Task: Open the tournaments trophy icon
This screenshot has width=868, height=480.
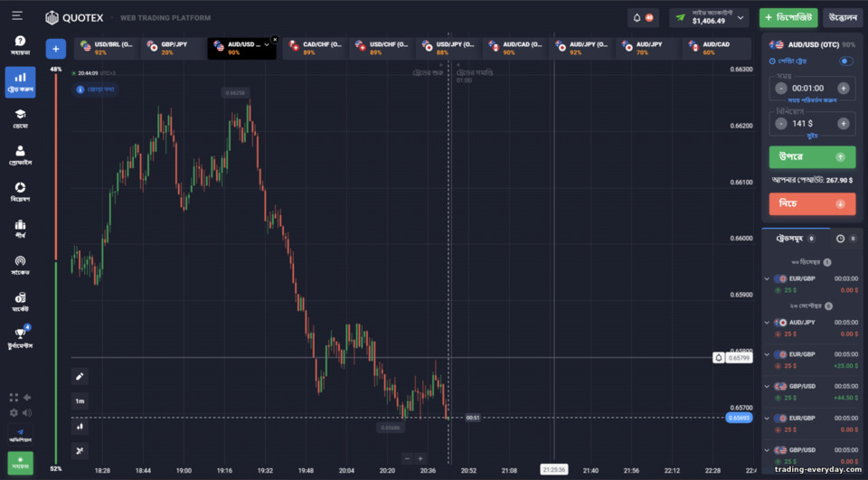Action: pos(20,337)
